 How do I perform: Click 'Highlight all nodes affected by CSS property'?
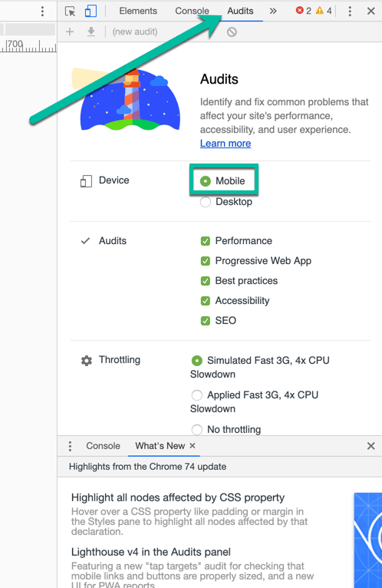tap(178, 497)
